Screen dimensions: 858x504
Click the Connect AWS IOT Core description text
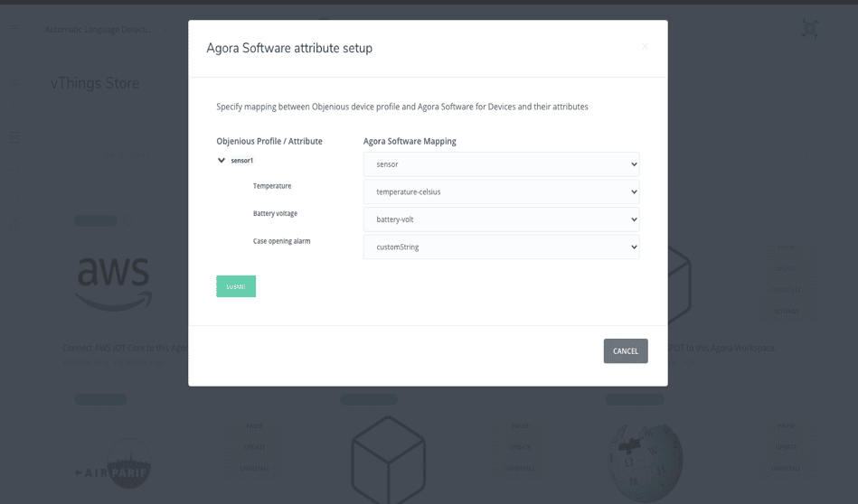pyautogui.click(x=125, y=348)
